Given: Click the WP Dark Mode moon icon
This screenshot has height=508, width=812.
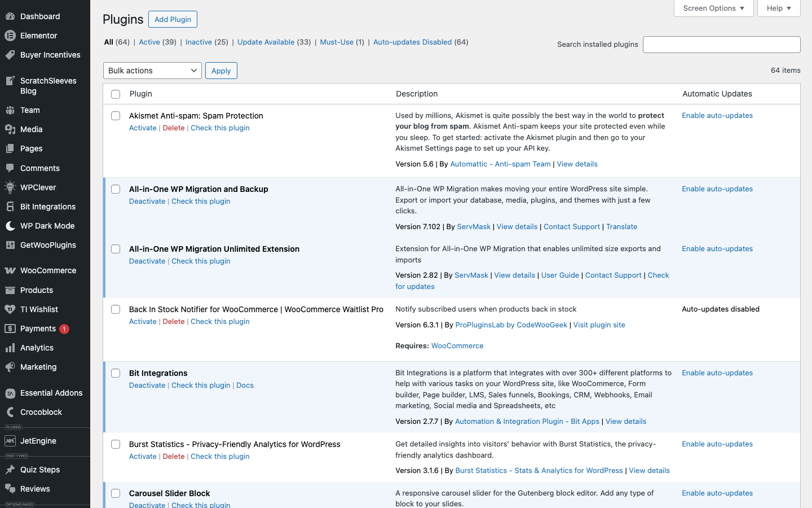Looking at the screenshot, I should coord(10,226).
